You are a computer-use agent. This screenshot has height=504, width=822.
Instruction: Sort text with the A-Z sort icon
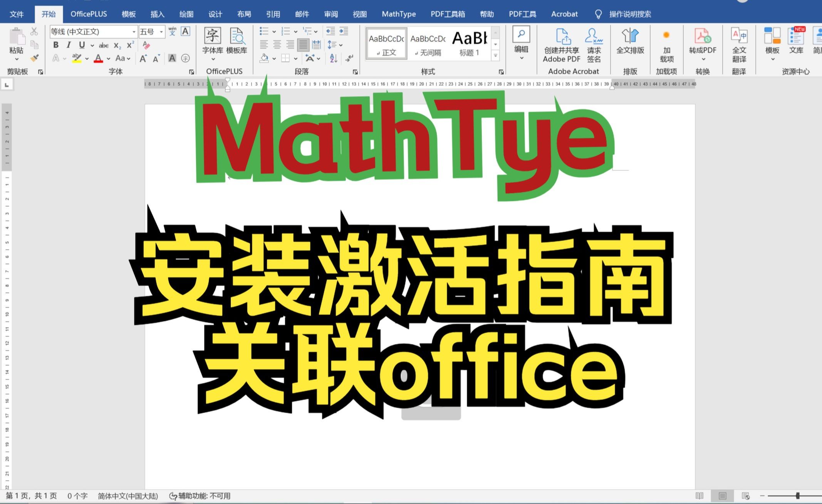click(x=334, y=58)
